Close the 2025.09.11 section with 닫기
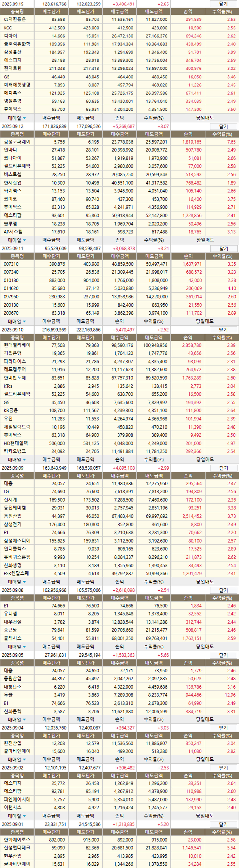This screenshot has width=239, height=868. (x=223, y=248)
